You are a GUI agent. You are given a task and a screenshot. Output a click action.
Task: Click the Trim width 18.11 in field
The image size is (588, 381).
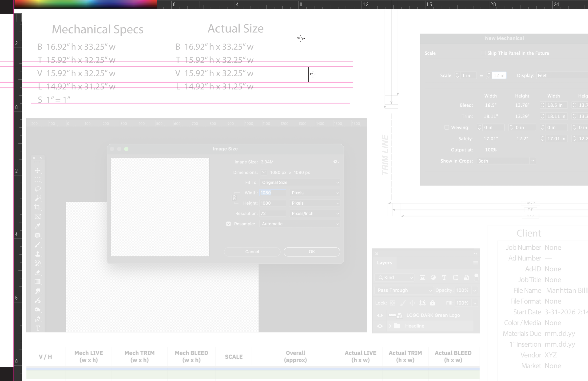point(557,116)
